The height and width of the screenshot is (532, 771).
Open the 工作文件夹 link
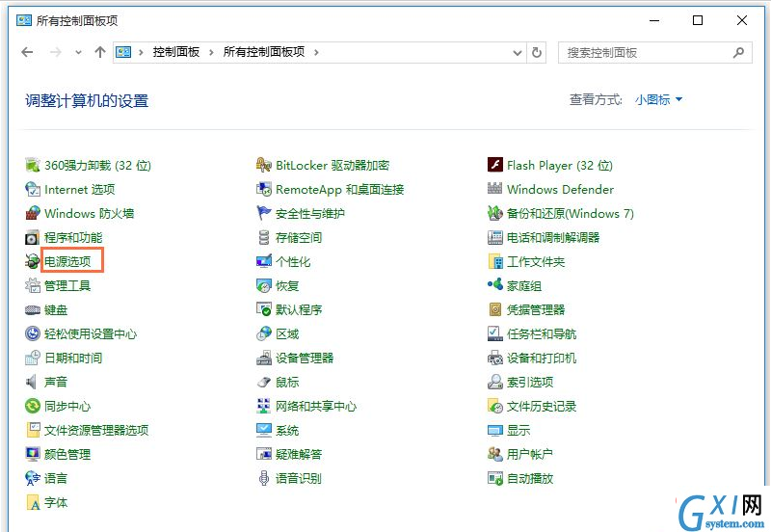click(536, 261)
